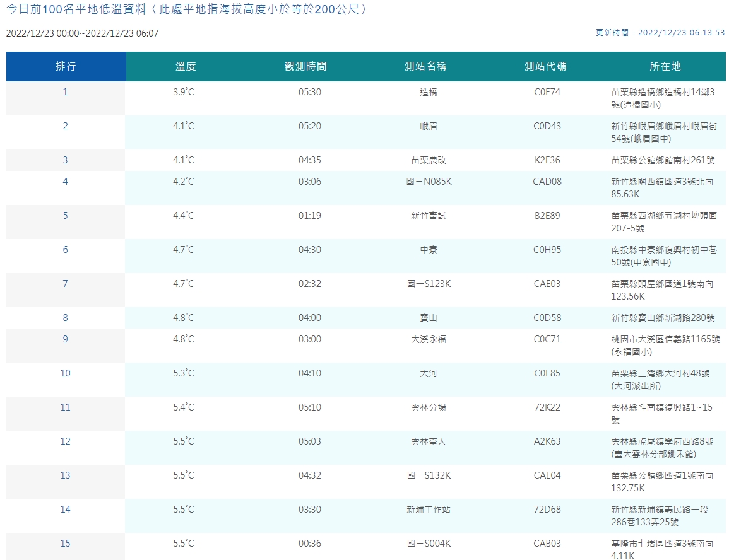Click observation time 04:35
The width and height of the screenshot is (729, 560).
coord(310,160)
